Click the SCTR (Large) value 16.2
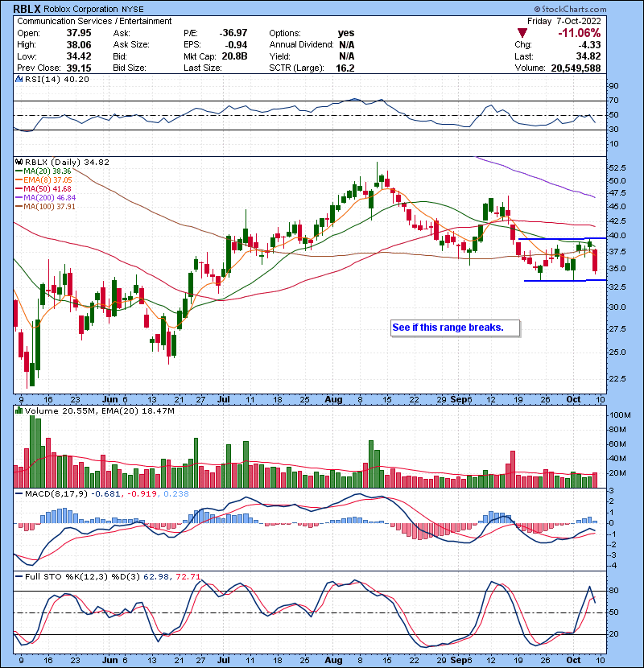The height and width of the screenshot is (668, 644). [x=345, y=68]
